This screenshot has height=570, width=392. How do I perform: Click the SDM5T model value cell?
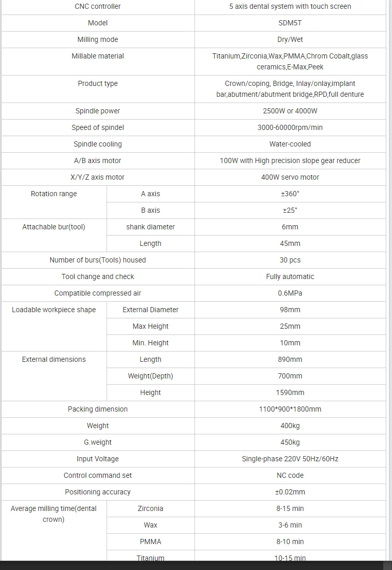coord(290,23)
